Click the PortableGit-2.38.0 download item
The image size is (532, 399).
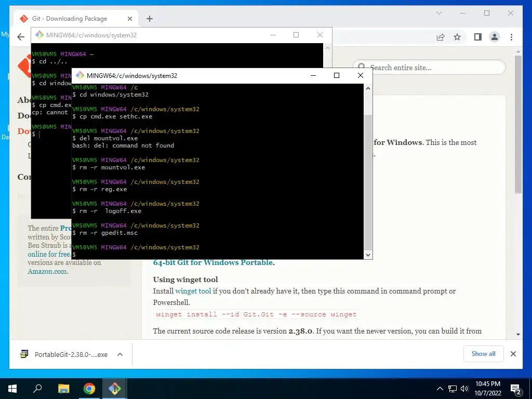pos(71,354)
